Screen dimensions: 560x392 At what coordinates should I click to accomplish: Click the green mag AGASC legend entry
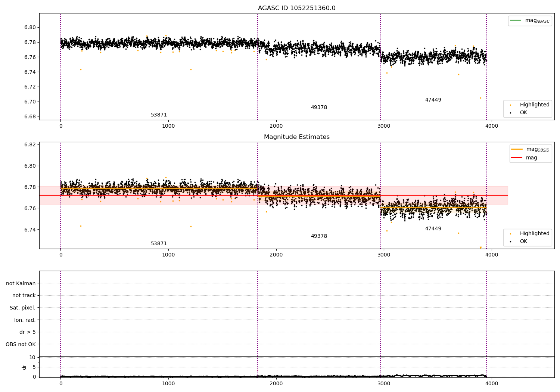530,21
